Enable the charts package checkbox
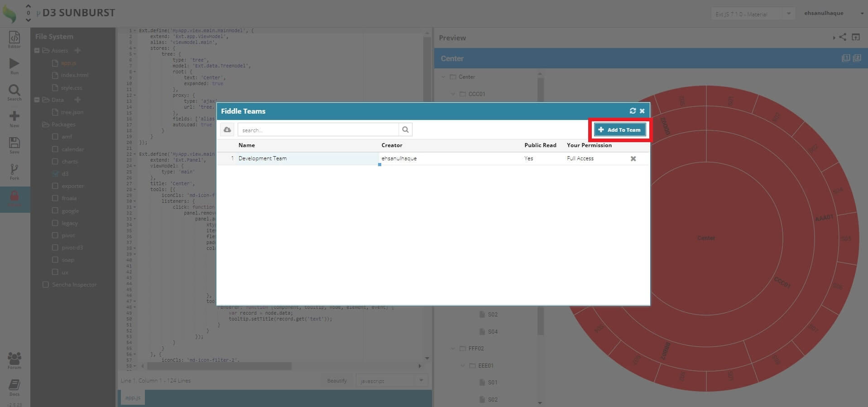 click(55, 161)
